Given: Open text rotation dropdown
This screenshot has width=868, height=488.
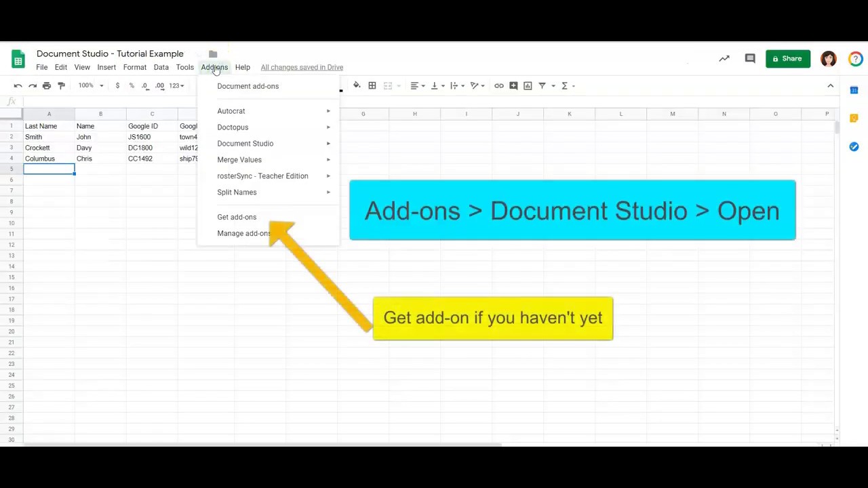Looking at the screenshot, I should [477, 85].
